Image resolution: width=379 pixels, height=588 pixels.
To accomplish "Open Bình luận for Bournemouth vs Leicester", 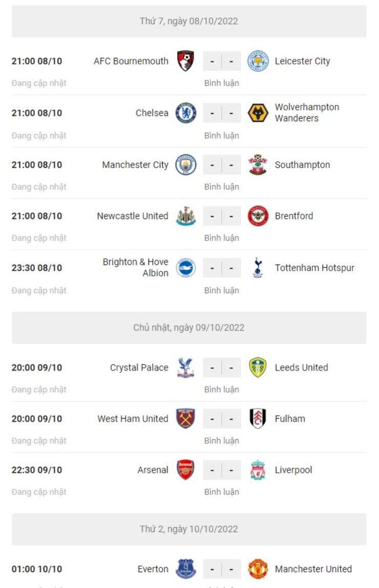I will (x=222, y=83).
